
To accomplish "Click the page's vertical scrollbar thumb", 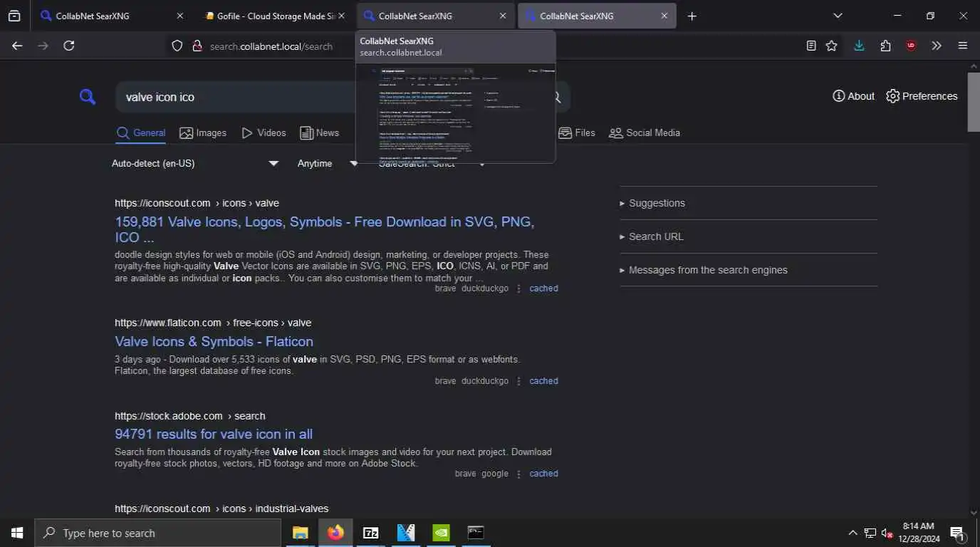I will point(974,101).
